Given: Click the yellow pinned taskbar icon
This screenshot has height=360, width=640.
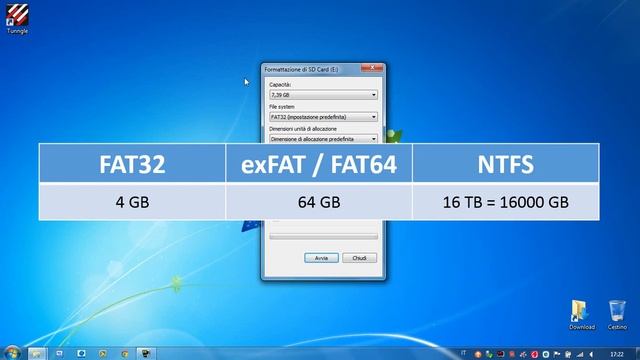Looking at the screenshot, I should [x=103, y=353].
